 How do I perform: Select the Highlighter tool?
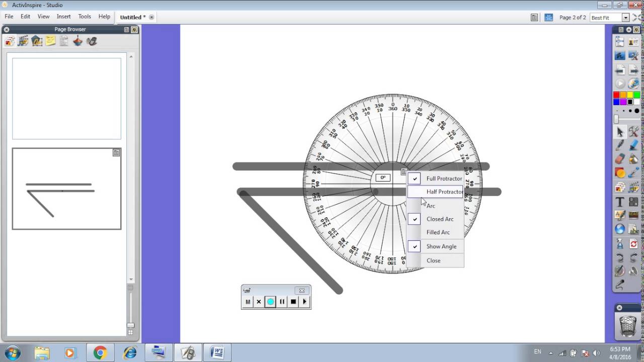(633, 145)
